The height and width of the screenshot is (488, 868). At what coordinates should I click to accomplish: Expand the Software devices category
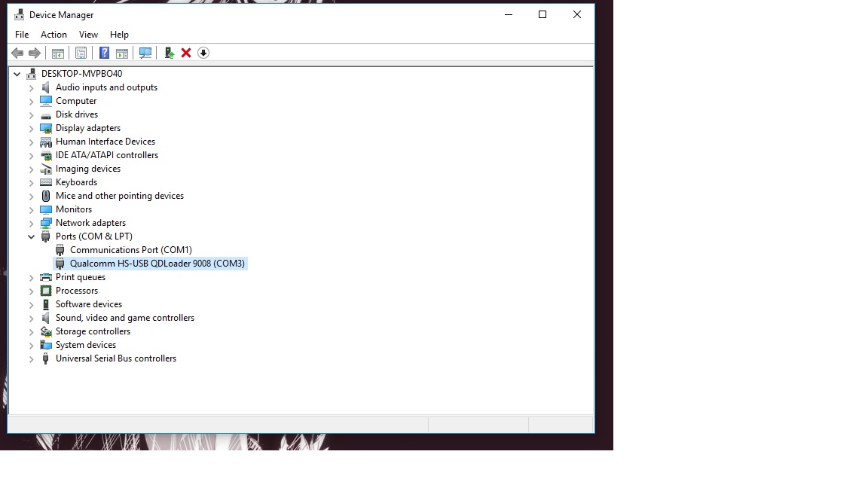click(x=32, y=305)
